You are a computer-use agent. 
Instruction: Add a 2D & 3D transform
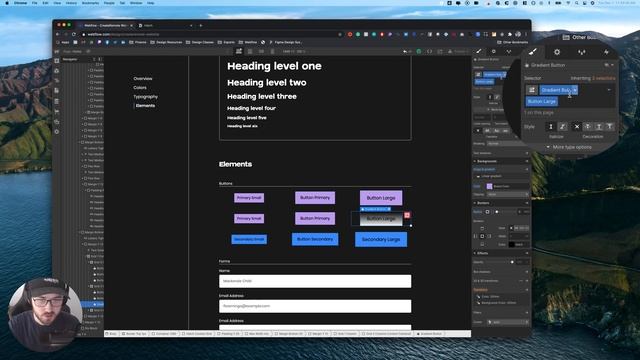(527, 281)
